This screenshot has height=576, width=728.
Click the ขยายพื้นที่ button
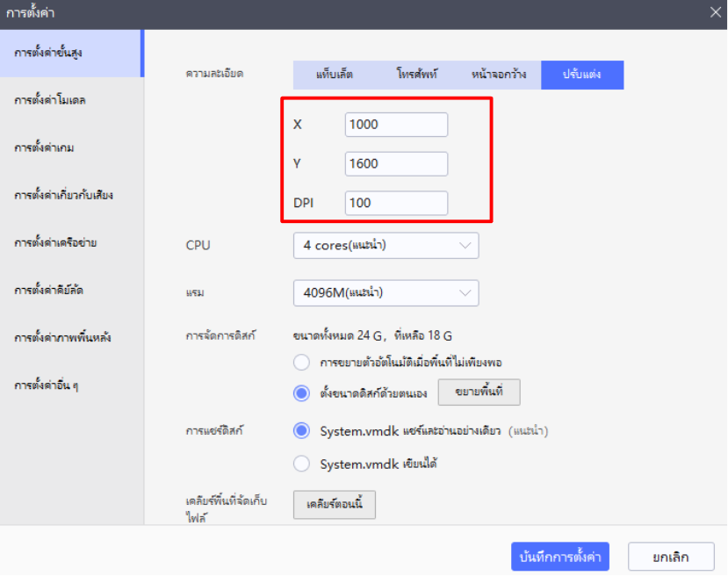click(x=479, y=392)
